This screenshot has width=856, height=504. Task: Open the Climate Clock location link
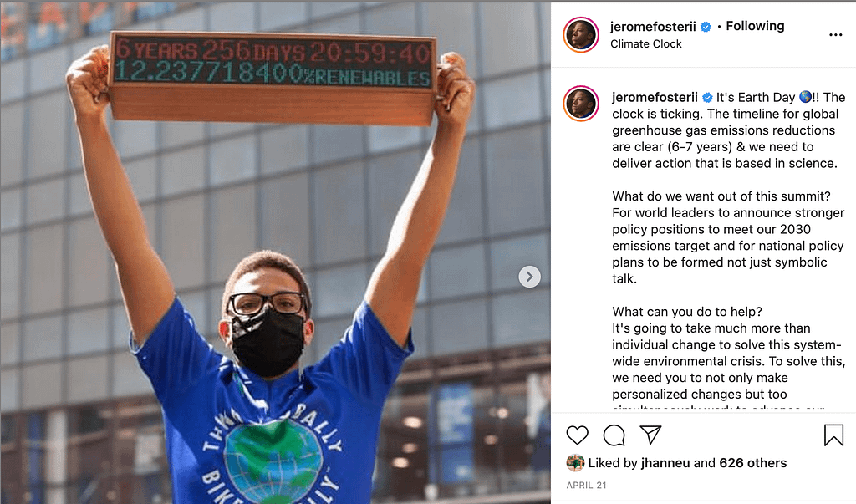[x=646, y=43]
